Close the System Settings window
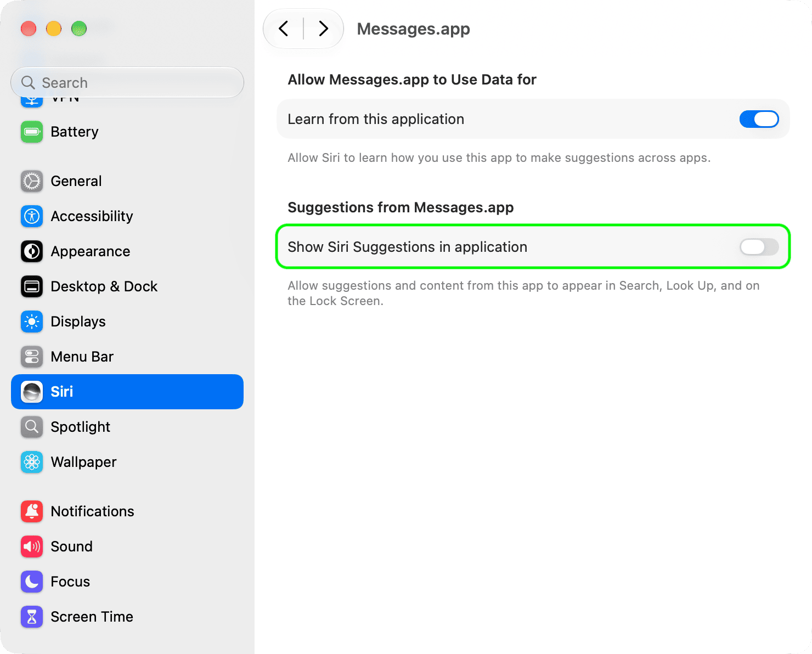Viewport: 812px width, 654px height. [x=29, y=29]
